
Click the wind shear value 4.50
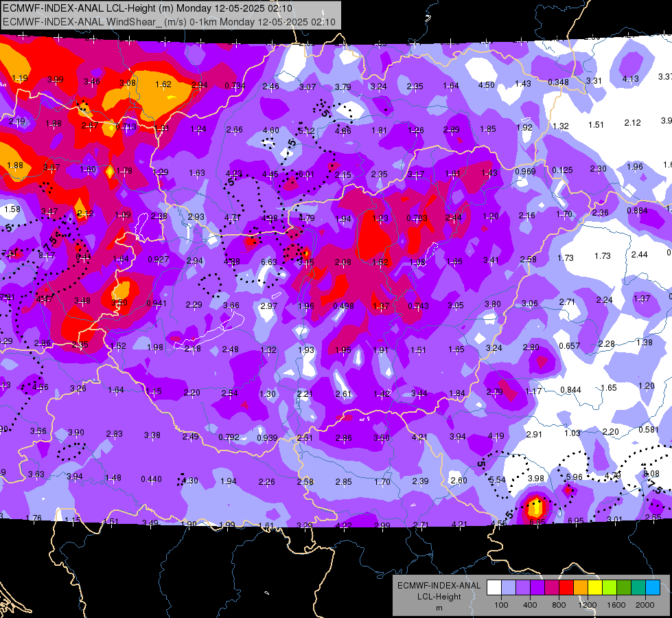[x=487, y=85]
